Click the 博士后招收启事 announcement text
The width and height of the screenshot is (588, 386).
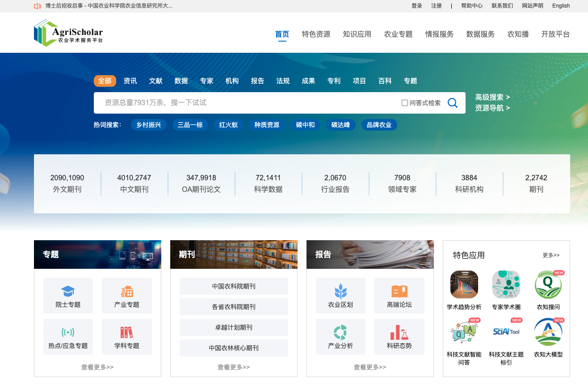(x=109, y=6)
